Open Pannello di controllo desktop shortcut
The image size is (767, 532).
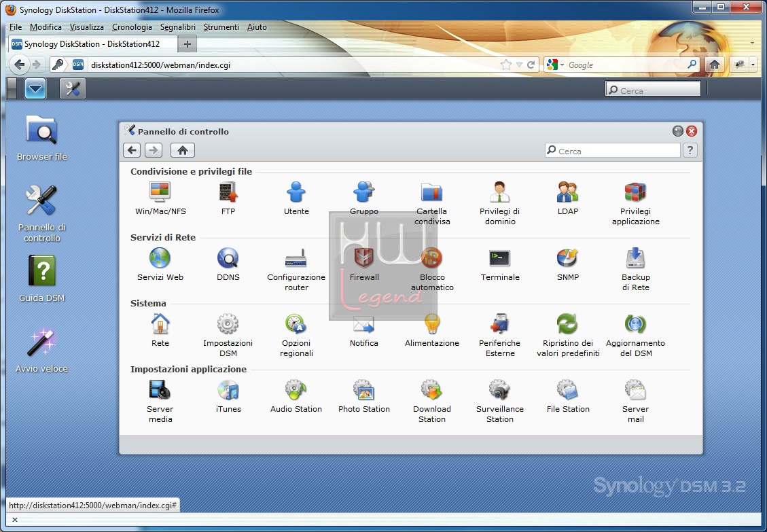[x=41, y=214]
